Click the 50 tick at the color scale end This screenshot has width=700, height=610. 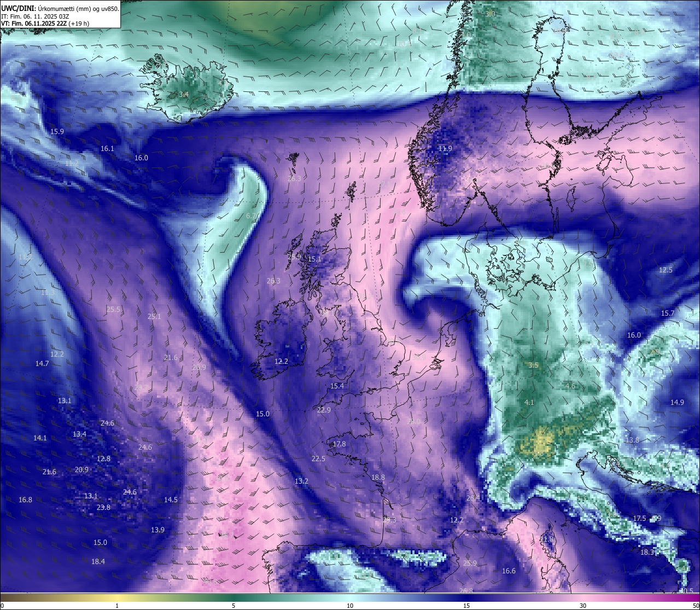click(x=696, y=606)
